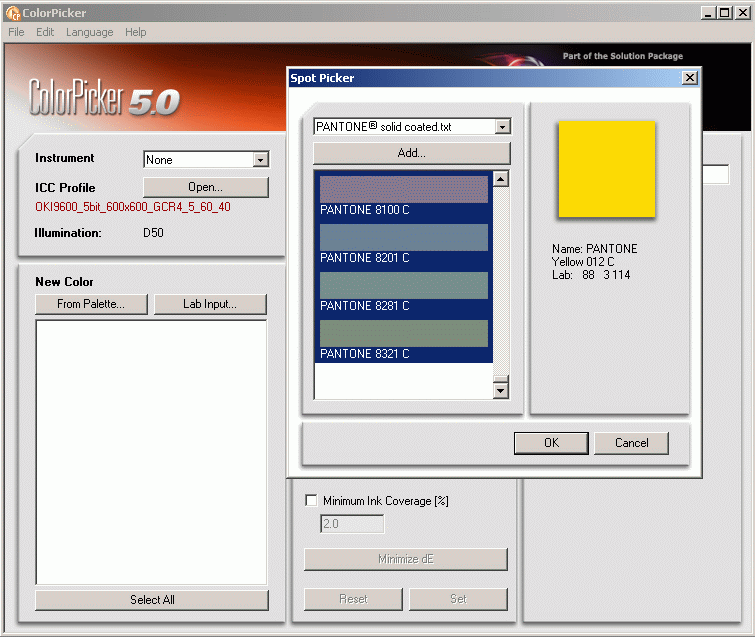Open the Edit menu
Viewport: 755px width, 637px height.
(45, 32)
